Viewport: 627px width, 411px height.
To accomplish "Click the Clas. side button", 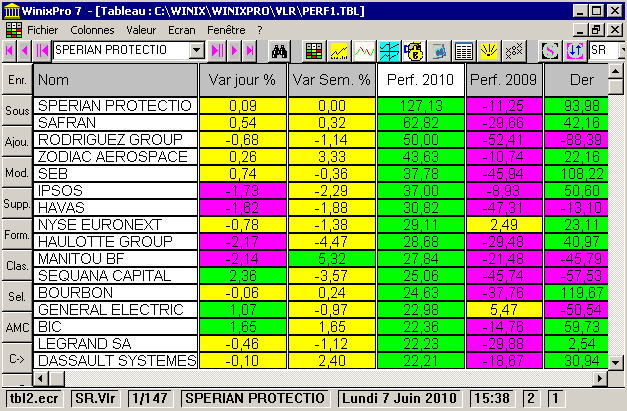I will coord(17,265).
